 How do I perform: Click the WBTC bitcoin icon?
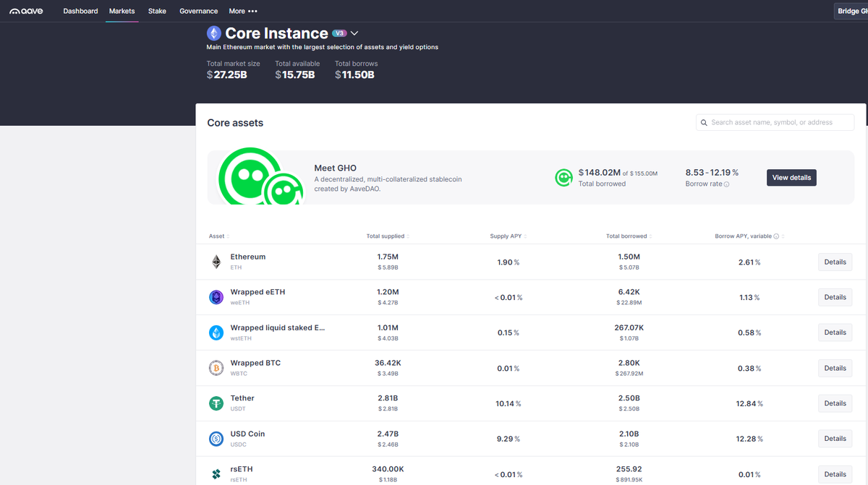click(216, 368)
